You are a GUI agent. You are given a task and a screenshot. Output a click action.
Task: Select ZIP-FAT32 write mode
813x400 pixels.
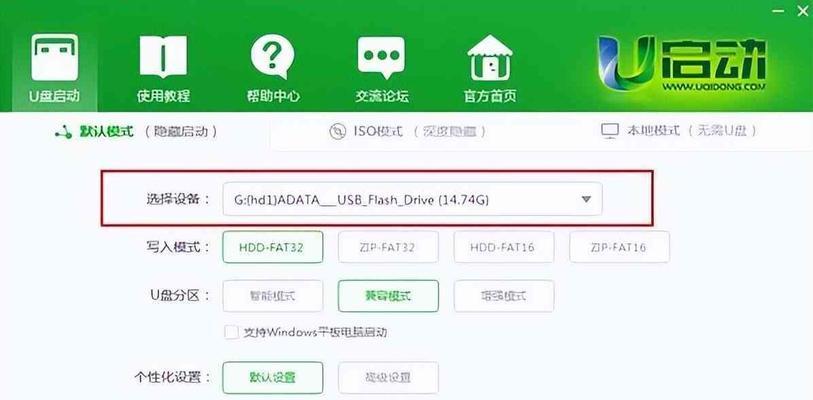(388, 247)
